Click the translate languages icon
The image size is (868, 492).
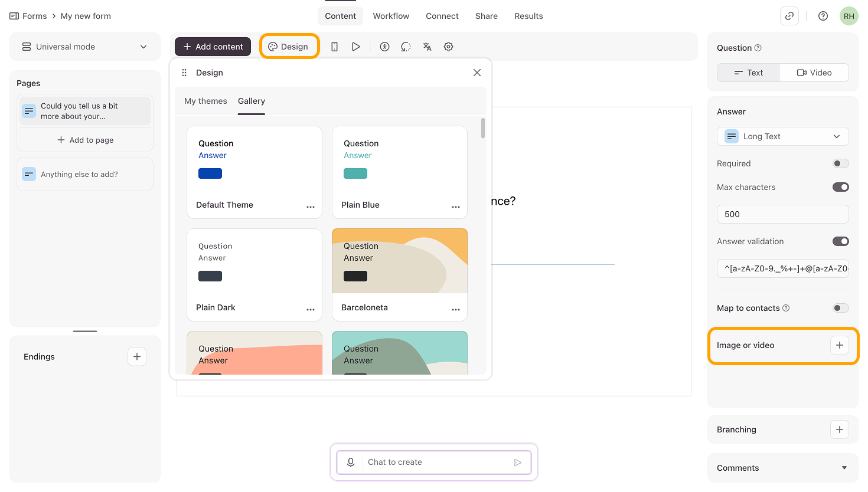pos(427,47)
